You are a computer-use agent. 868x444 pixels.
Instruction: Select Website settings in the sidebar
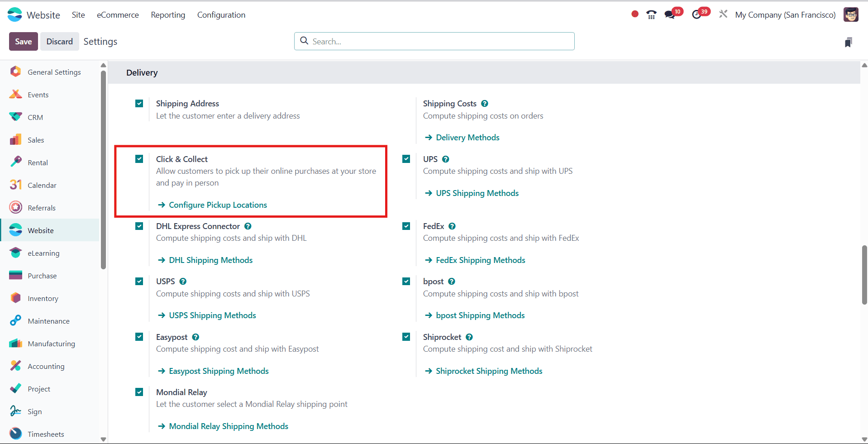tap(50, 230)
